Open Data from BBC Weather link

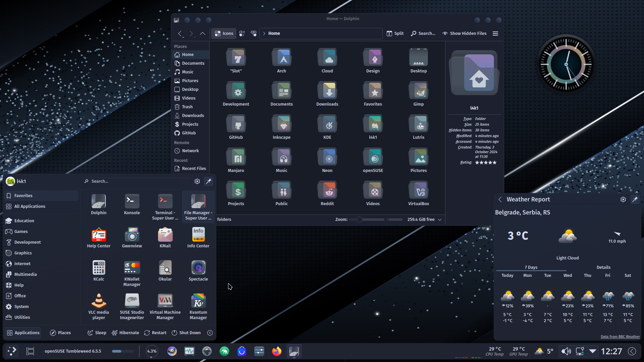tap(620, 337)
